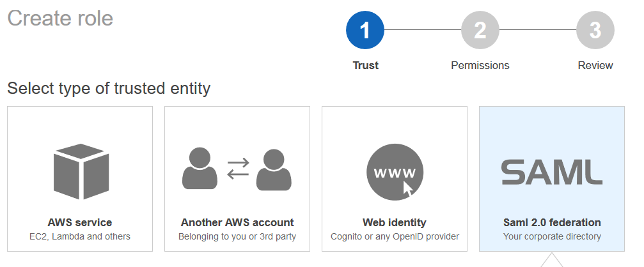The image size is (644, 267).
Task: Select step 1 circle in wizard
Action: (x=365, y=30)
